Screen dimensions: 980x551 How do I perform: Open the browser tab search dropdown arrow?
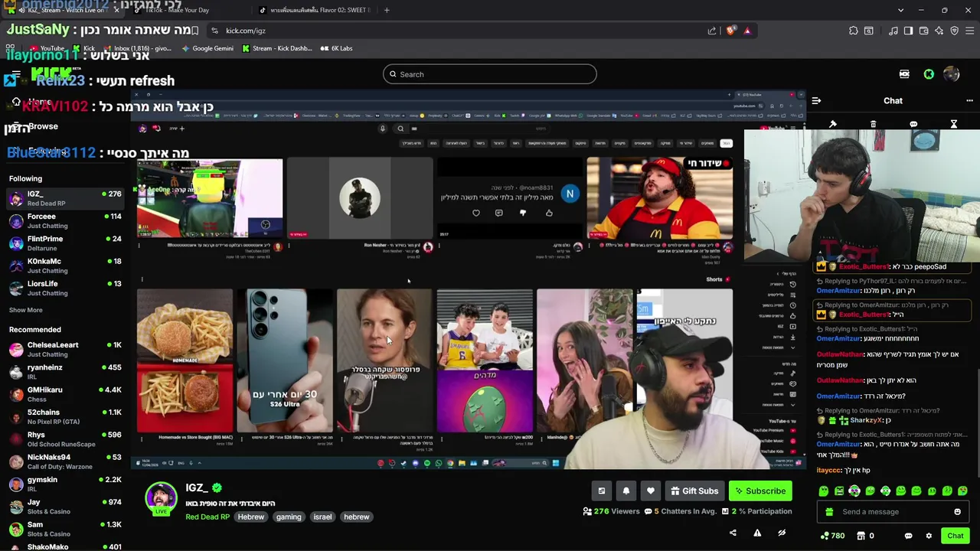[x=900, y=10]
